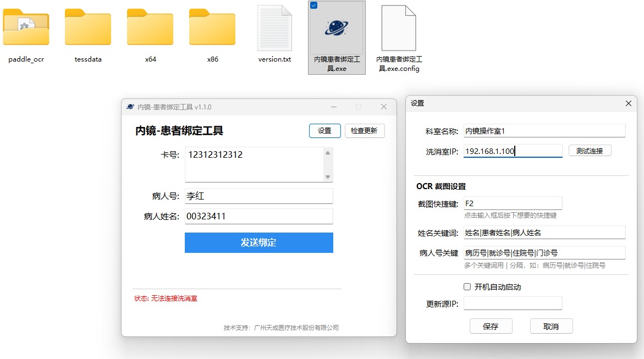644x359 pixels.
Task: Select the version.txt file icon
Action: point(275,28)
